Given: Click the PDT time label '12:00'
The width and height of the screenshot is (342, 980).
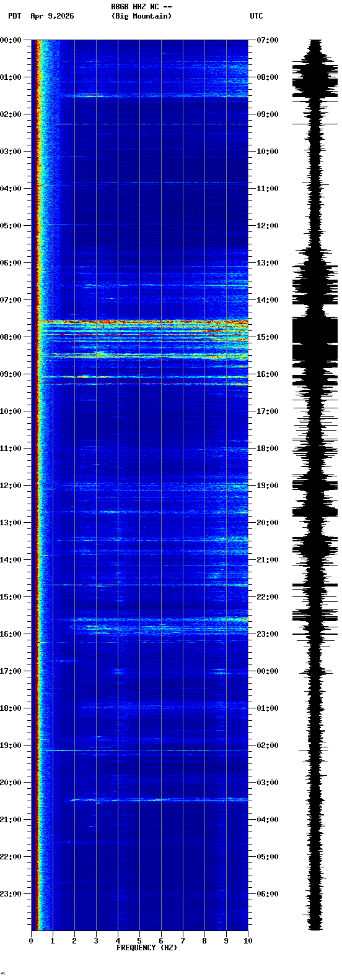Looking at the screenshot, I should 11,486.
